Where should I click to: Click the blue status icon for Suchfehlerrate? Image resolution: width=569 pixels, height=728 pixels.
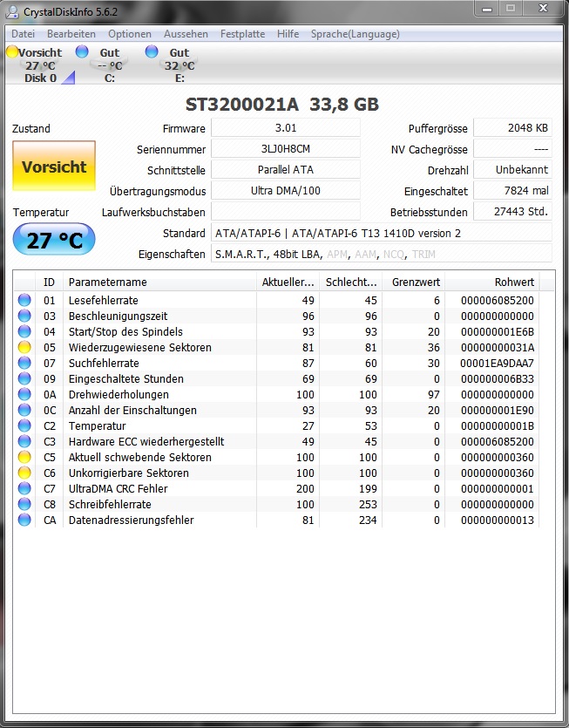pyautogui.click(x=24, y=363)
